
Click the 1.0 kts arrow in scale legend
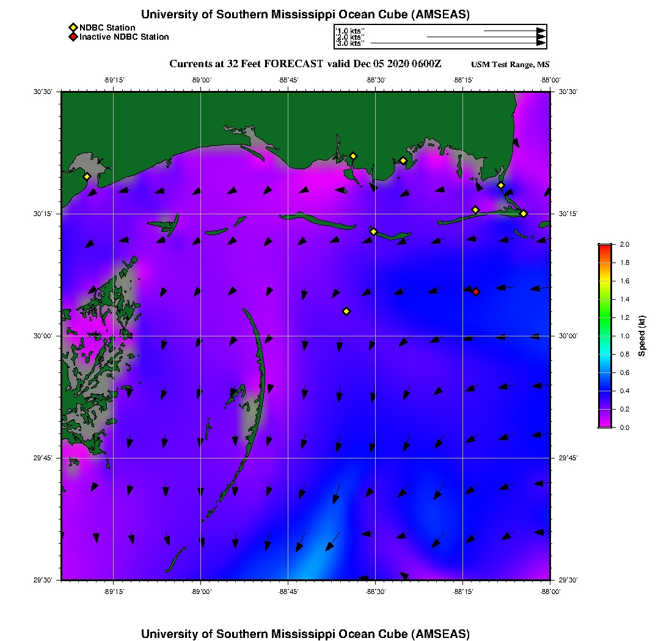coord(514,31)
